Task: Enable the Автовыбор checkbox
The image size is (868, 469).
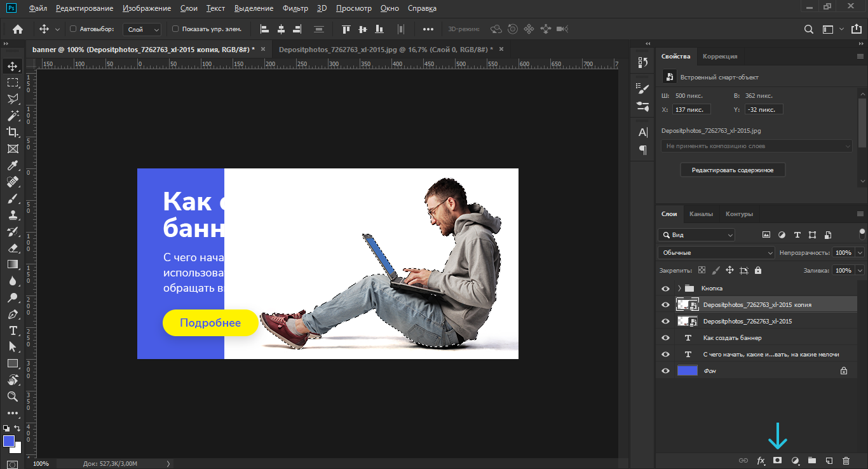Action: click(x=73, y=29)
